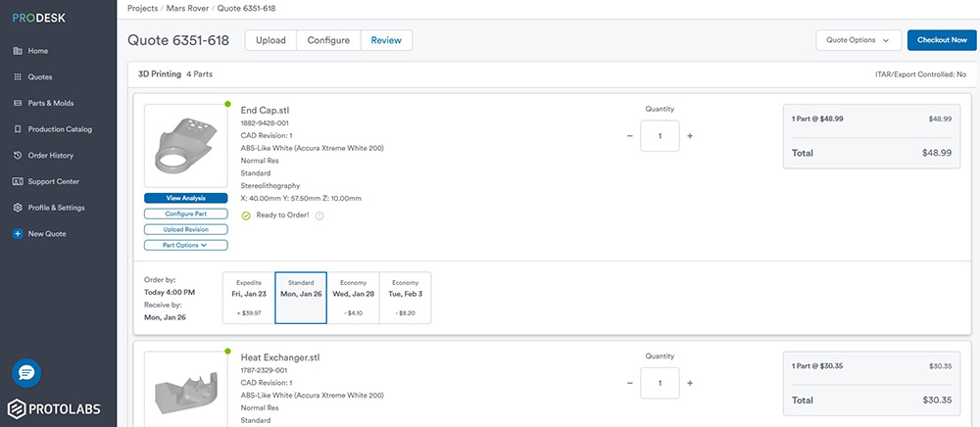Click the Home icon in sidebar
This screenshot has height=427, width=980.
coord(18,51)
